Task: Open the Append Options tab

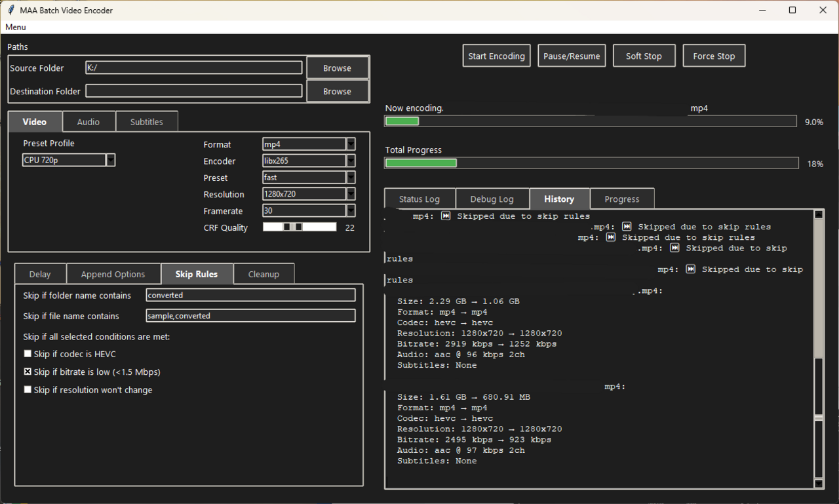Action: click(113, 274)
